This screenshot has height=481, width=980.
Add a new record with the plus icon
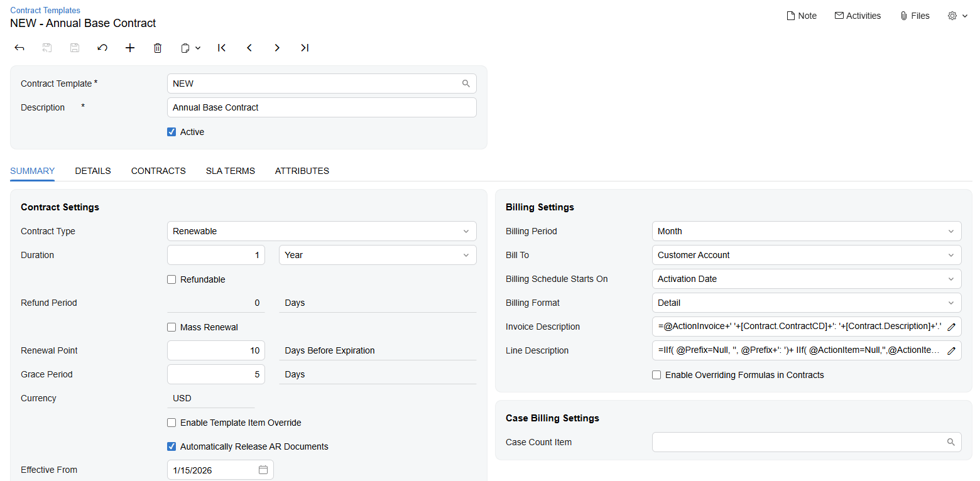pos(130,48)
